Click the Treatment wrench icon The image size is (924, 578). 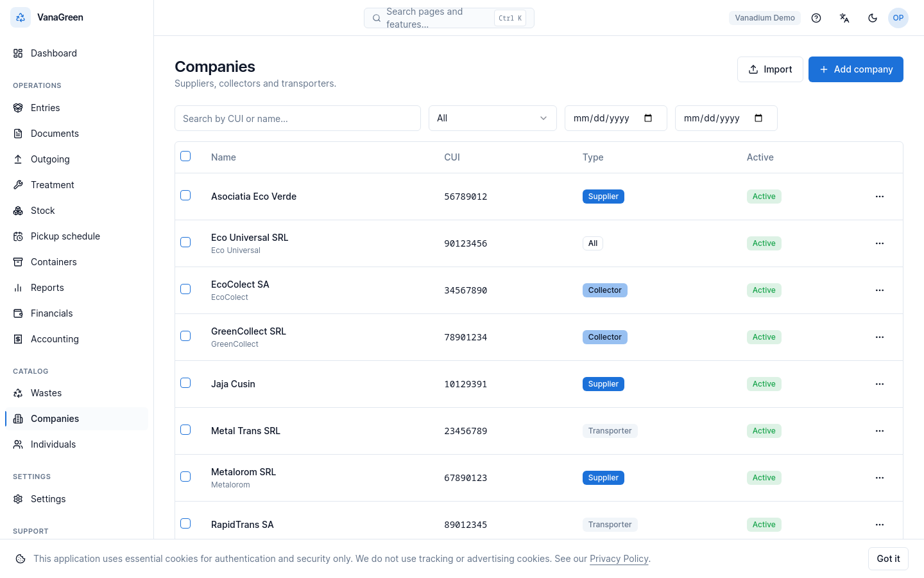pos(18,185)
